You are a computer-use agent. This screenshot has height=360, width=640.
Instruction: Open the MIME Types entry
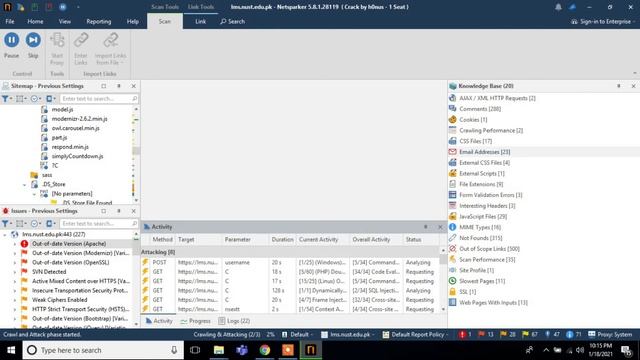480,227
